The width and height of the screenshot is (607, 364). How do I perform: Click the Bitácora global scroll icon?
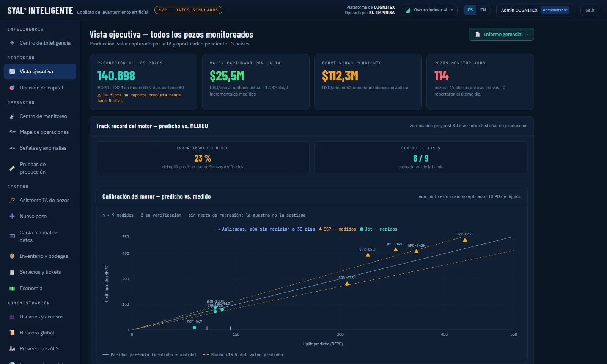pos(12,333)
